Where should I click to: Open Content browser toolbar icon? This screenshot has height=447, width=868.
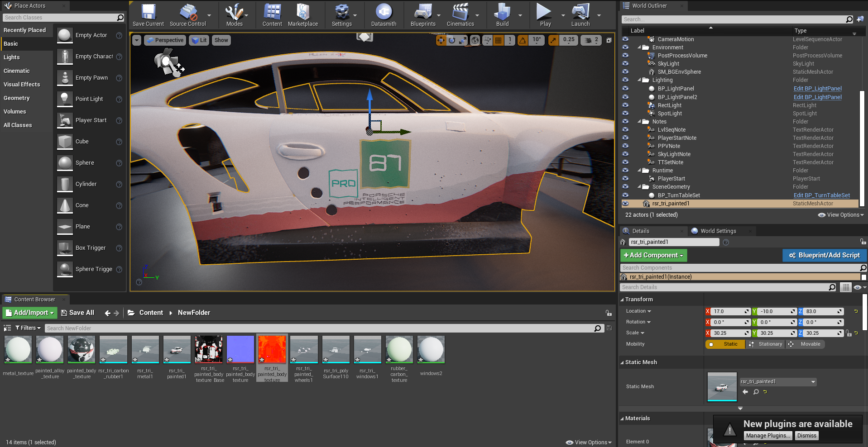tap(272, 15)
